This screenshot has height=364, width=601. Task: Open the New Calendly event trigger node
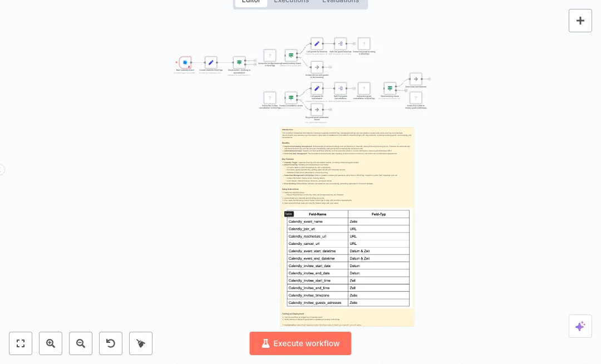(184, 63)
